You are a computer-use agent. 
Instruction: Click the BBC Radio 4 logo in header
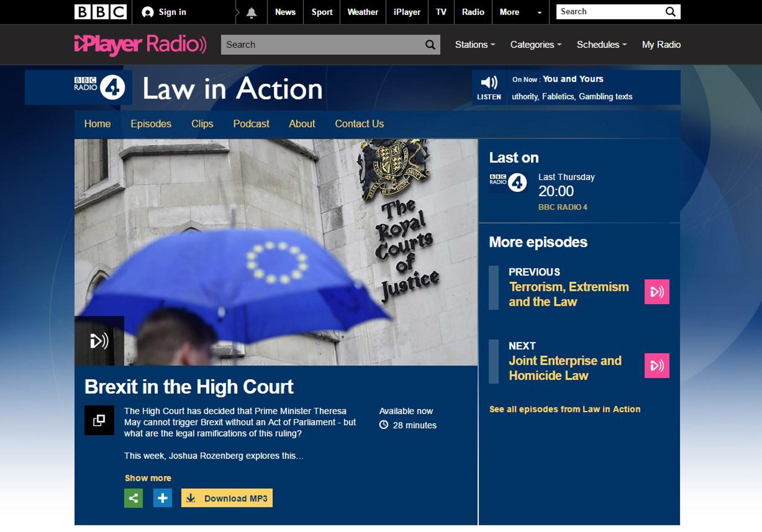point(100,87)
